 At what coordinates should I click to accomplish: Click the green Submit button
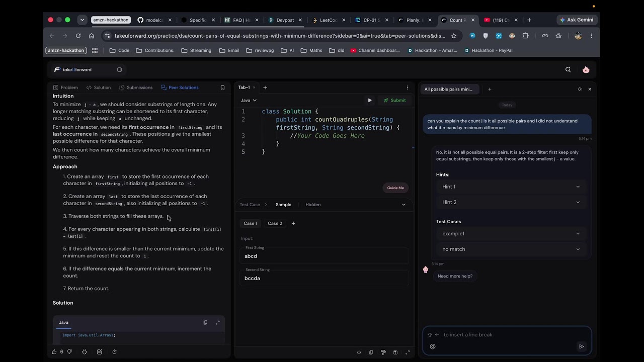pos(395,100)
